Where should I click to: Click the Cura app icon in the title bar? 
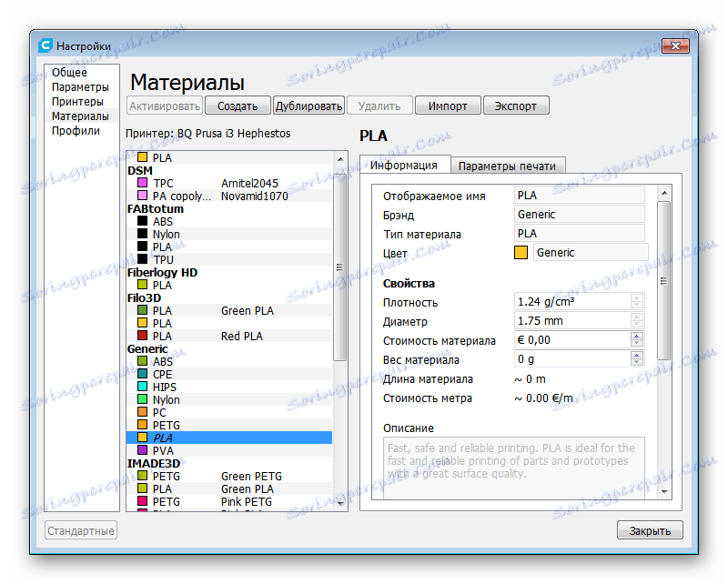pos(45,45)
